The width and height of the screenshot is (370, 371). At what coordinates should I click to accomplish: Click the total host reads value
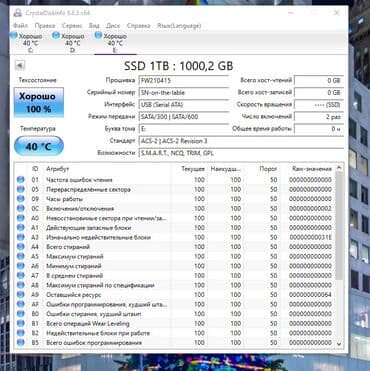(x=319, y=81)
